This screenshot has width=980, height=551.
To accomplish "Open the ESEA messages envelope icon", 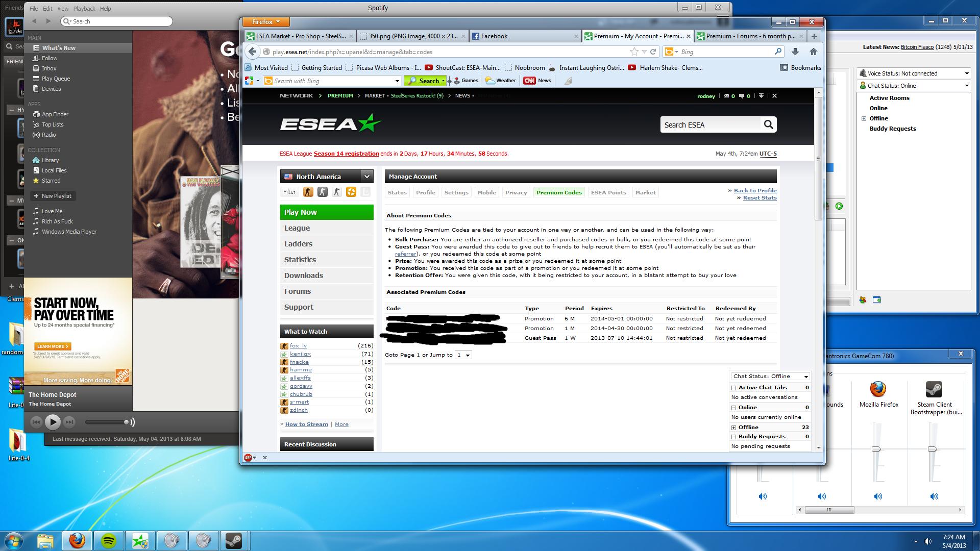I will tap(726, 96).
